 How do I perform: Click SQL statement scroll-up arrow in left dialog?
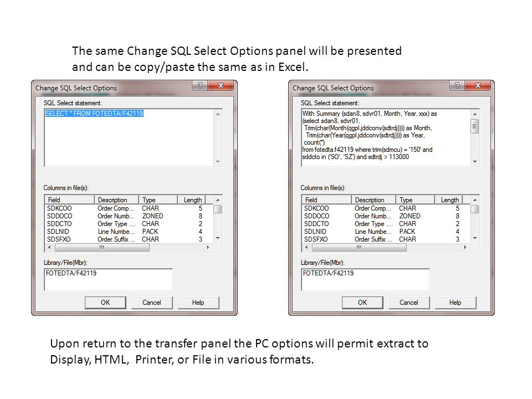(218, 114)
